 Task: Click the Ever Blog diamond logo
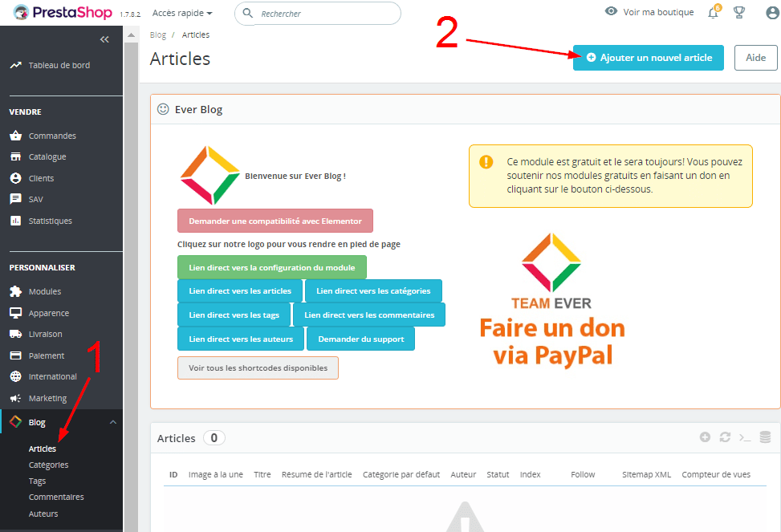pyautogui.click(x=209, y=175)
